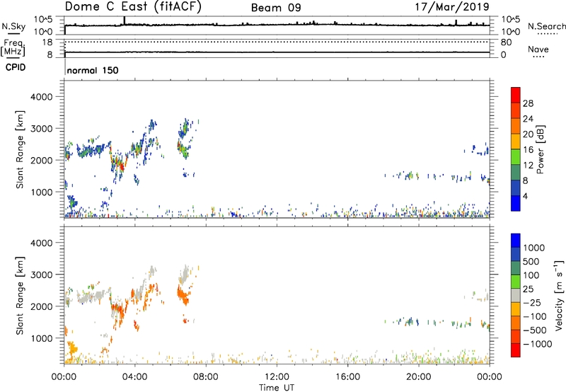This screenshot has width=566, height=392.
Task: Click the "Velocity [m s⁻¹]" colorbar title
Action: pyautogui.click(x=559, y=295)
